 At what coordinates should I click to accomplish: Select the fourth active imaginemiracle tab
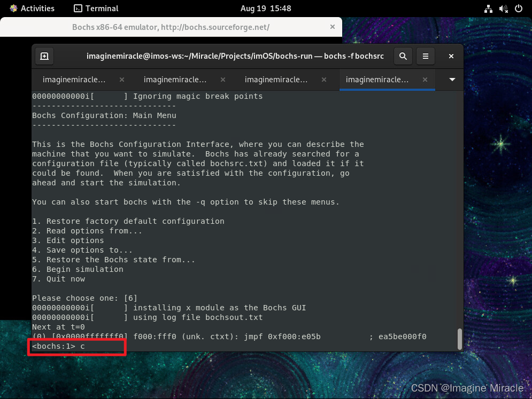click(377, 80)
